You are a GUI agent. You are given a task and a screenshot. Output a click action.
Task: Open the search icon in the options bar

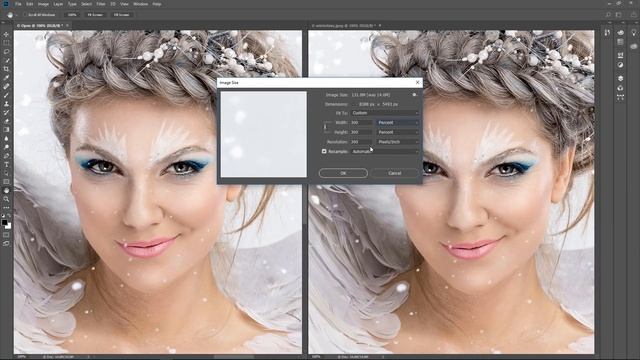(608, 15)
